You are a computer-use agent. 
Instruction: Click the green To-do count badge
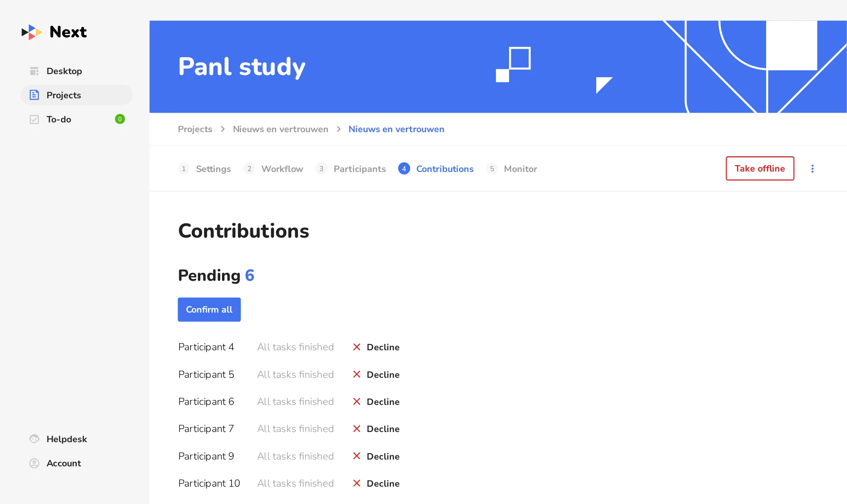click(120, 119)
